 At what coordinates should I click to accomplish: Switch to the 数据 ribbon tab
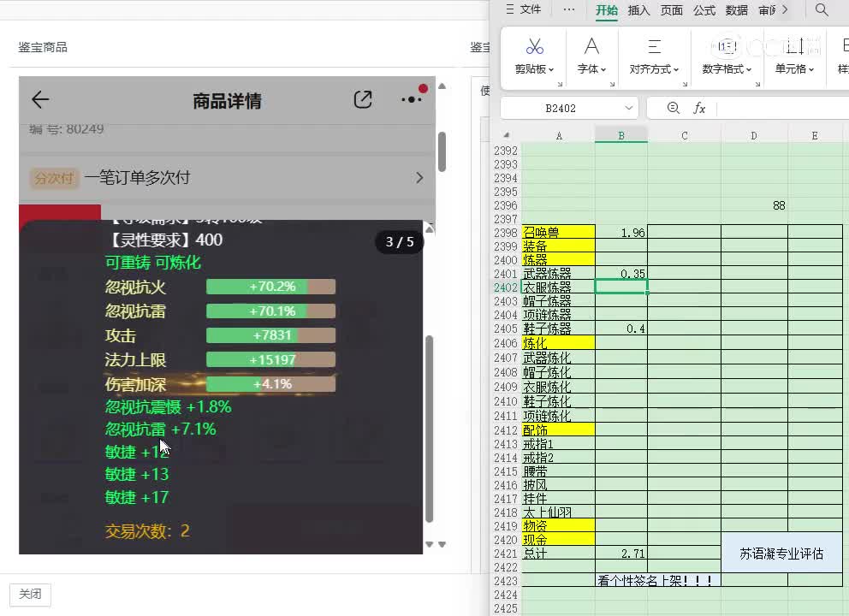pos(737,10)
